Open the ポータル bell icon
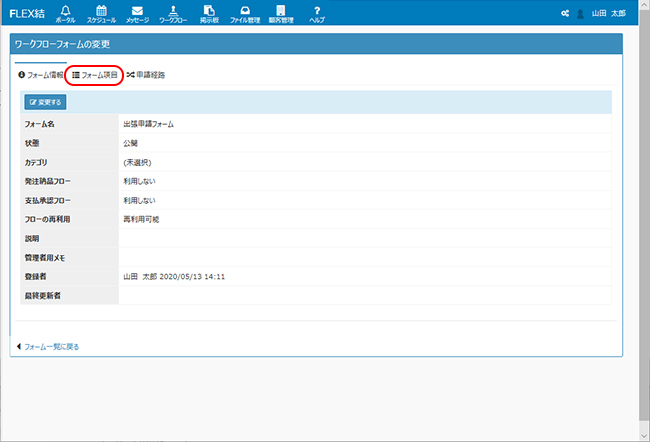 point(65,14)
